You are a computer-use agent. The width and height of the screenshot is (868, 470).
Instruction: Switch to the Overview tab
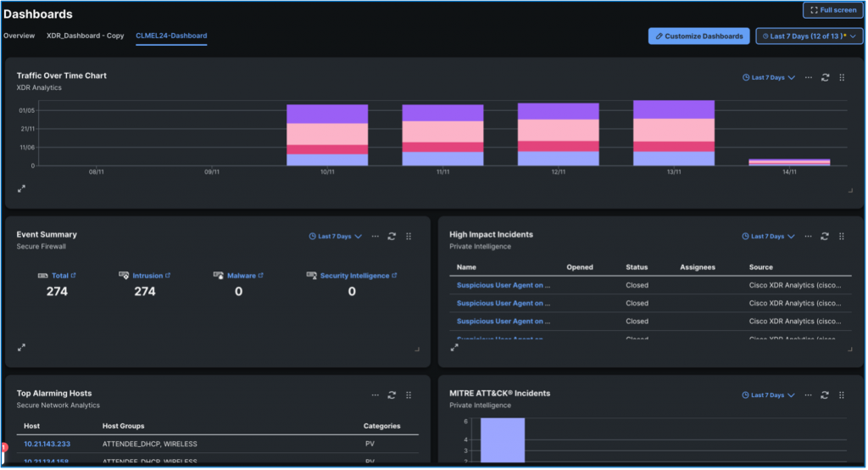[19, 36]
